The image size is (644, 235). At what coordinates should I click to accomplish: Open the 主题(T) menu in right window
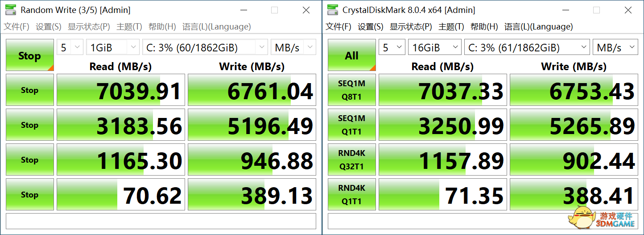(451, 27)
